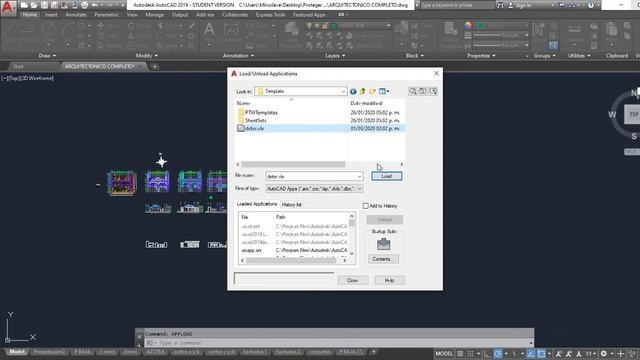
Task: Go up one folder level in dialog
Action: [x=362, y=91]
